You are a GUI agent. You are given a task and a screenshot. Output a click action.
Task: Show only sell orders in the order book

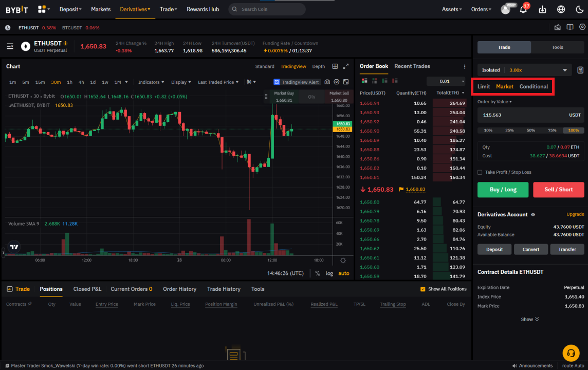tap(395, 81)
